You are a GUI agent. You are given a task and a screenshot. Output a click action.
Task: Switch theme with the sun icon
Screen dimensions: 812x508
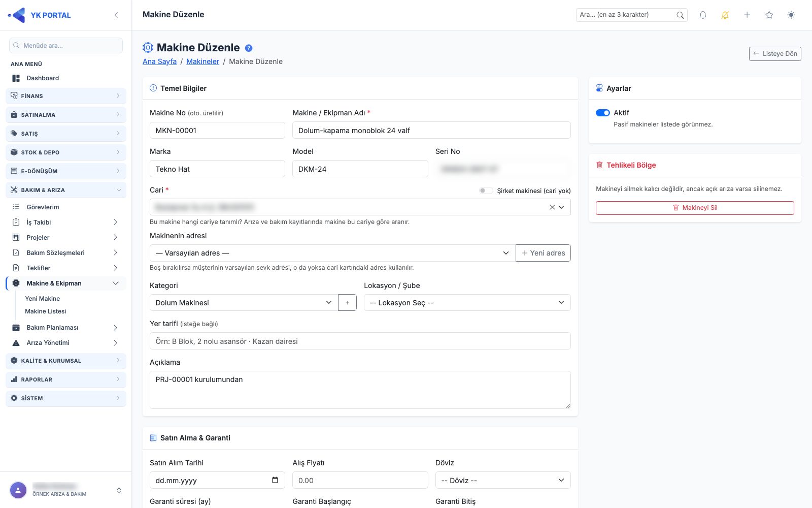click(x=791, y=15)
